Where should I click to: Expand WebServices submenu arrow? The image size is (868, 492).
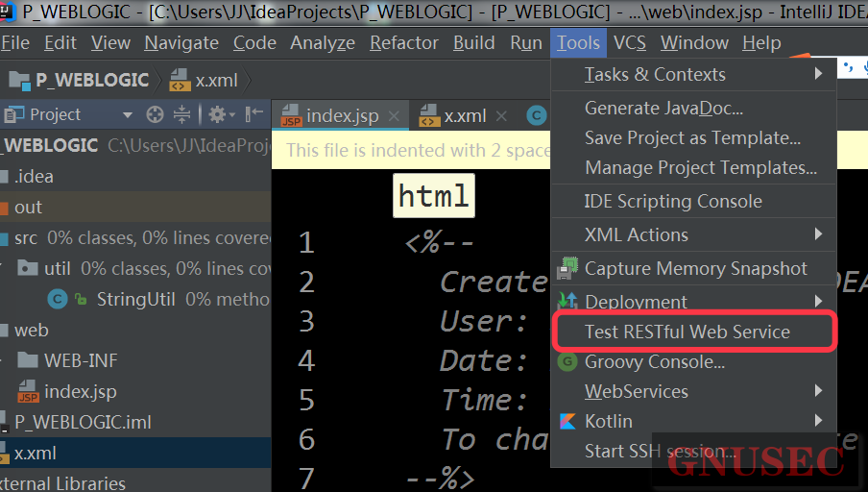(x=819, y=390)
